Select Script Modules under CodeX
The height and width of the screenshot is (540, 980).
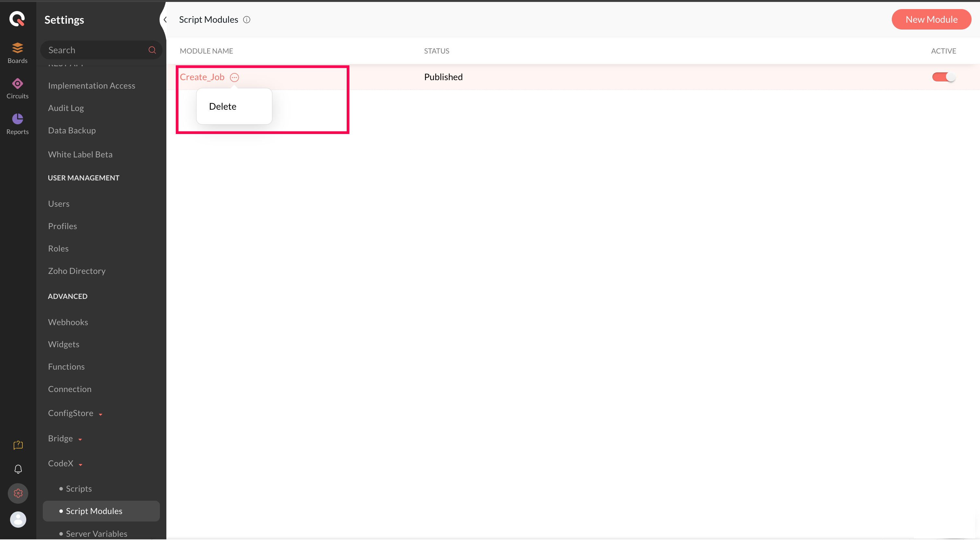coord(101,511)
